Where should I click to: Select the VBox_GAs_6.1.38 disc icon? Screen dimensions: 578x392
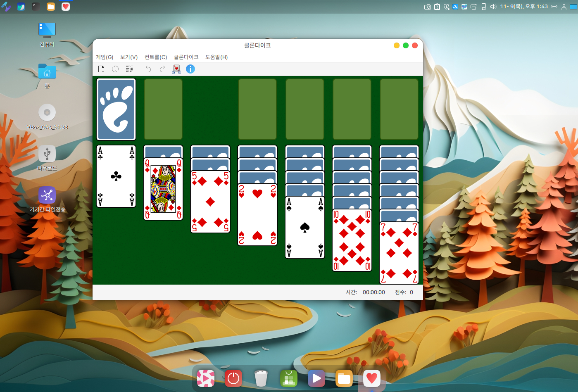point(47,117)
